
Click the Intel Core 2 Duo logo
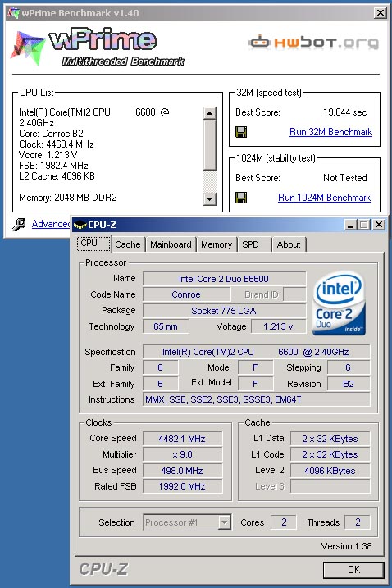click(x=338, y=303)
